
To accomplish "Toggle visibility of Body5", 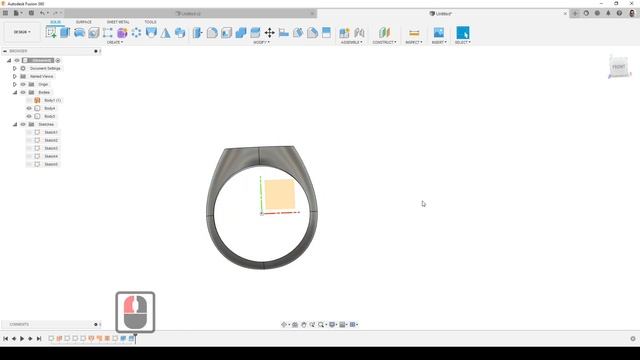I will click(29, 116).
